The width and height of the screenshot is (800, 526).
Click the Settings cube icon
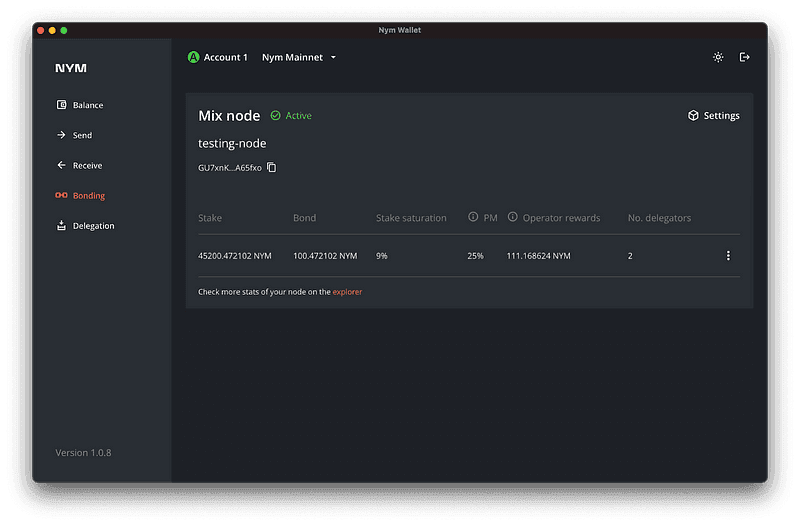693,116
